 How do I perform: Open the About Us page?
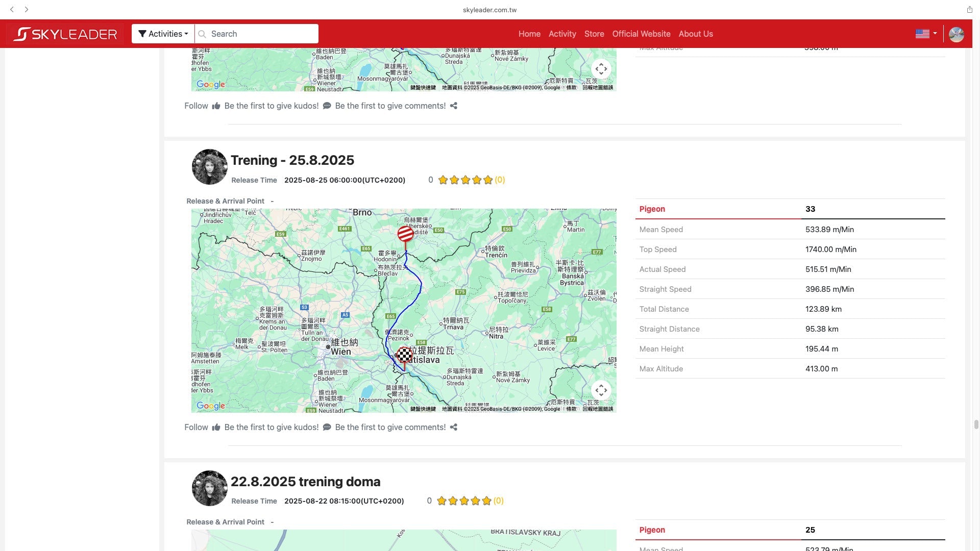pyautogui.click(x=696, y=34)
